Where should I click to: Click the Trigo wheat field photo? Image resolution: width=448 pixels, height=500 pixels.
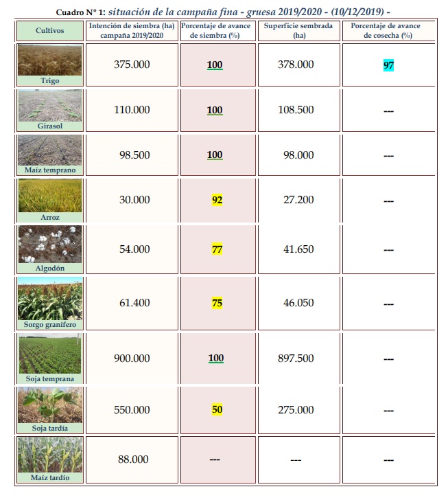coord(49,60)
